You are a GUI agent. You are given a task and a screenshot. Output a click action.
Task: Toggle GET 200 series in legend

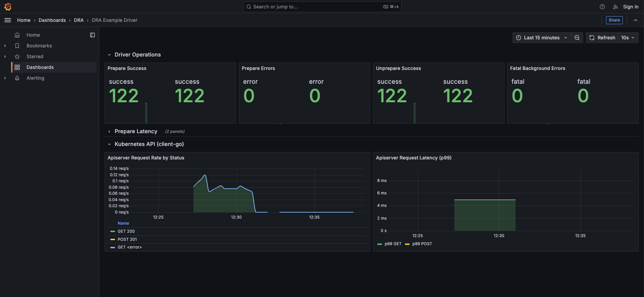(126, 231)
